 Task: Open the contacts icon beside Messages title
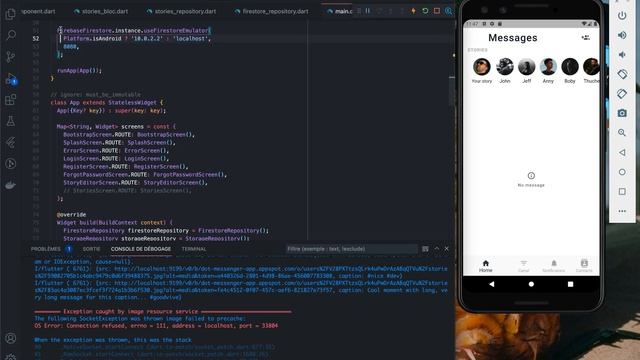(585, 38)
